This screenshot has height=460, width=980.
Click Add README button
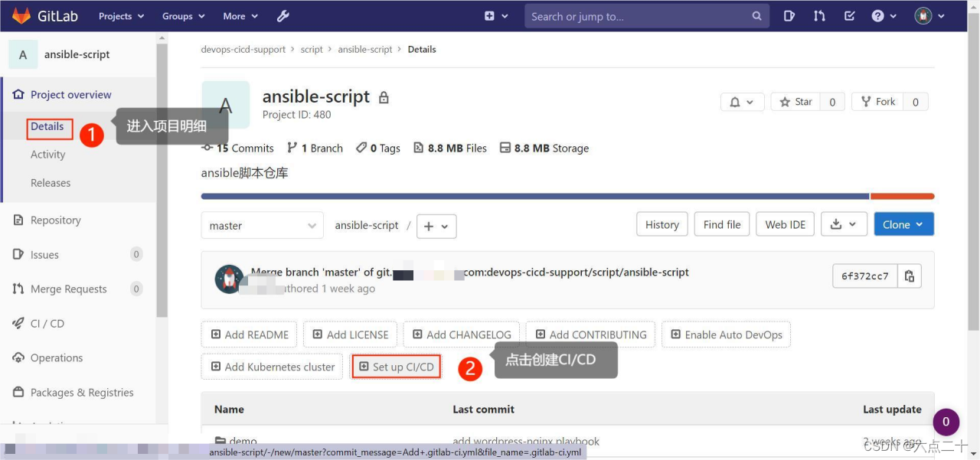click(250, 334)
